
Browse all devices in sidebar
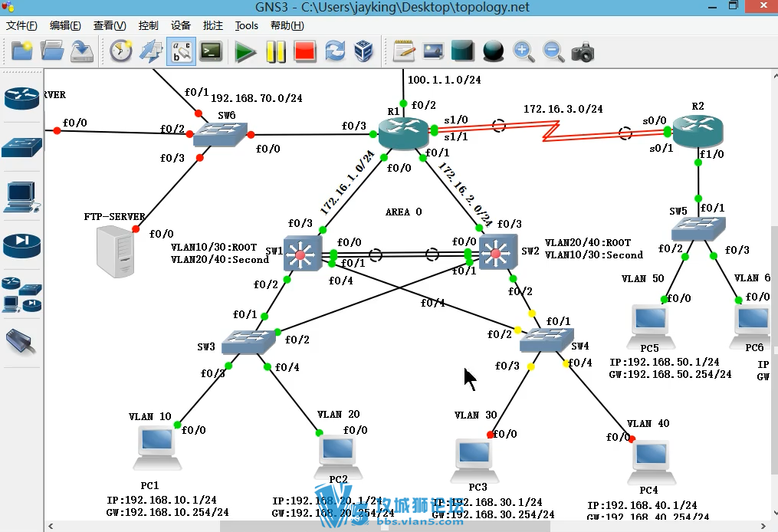coord(21,295)
